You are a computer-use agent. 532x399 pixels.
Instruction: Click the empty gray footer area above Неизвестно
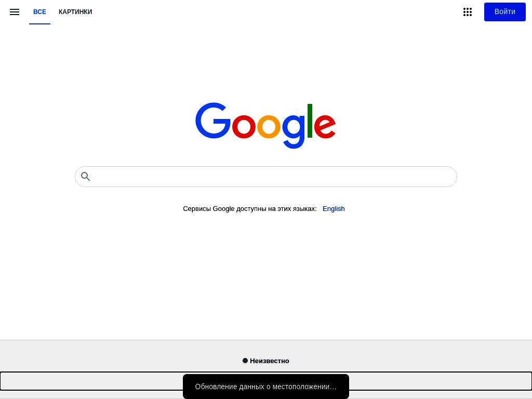click(265, 348)
